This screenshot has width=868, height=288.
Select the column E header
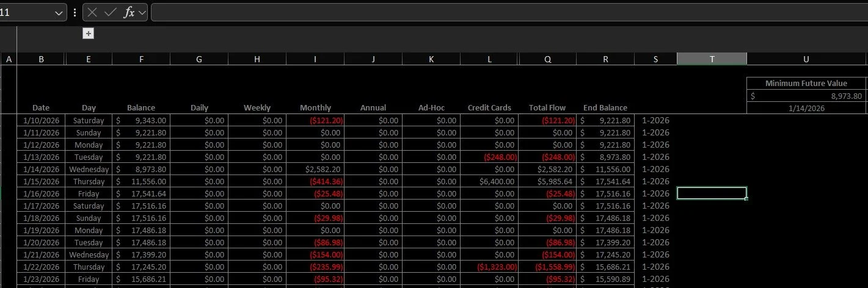pyautogui.click(x=89, y=59)
